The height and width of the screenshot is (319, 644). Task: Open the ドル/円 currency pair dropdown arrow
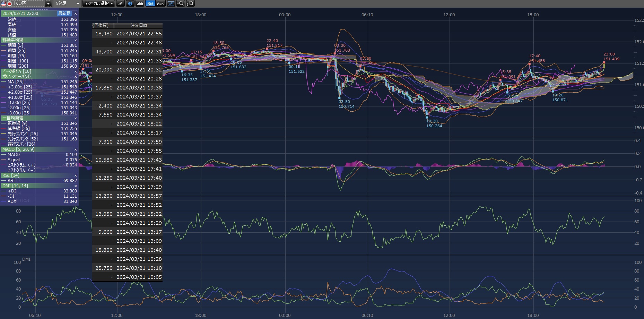pos(49,3)
